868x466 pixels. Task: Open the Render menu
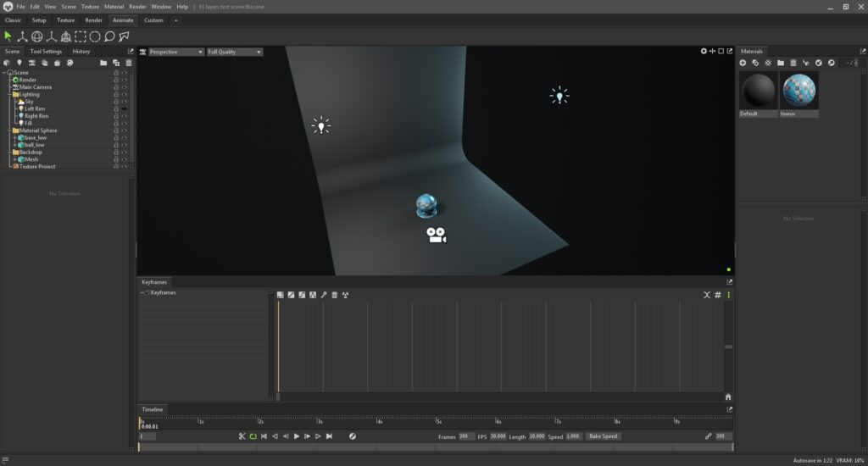[137, 7]
